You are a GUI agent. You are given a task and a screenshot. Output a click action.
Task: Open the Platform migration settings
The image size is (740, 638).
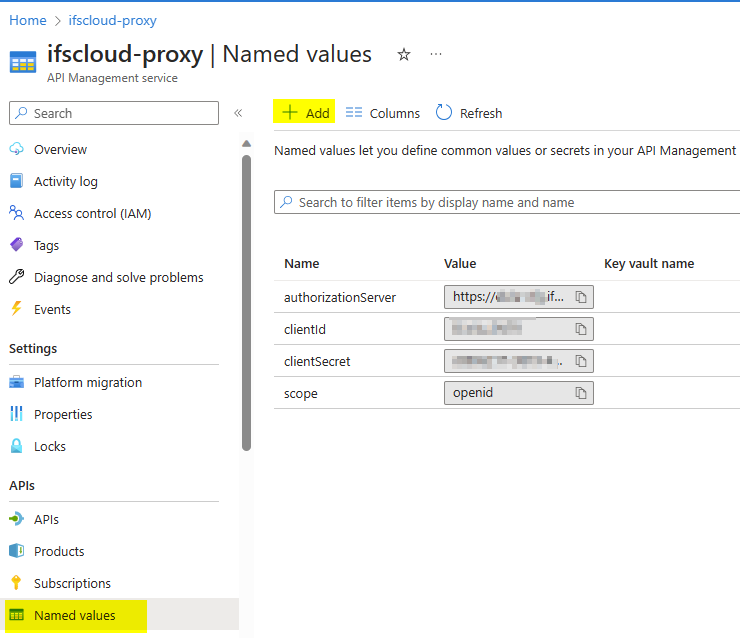point(88,382)
